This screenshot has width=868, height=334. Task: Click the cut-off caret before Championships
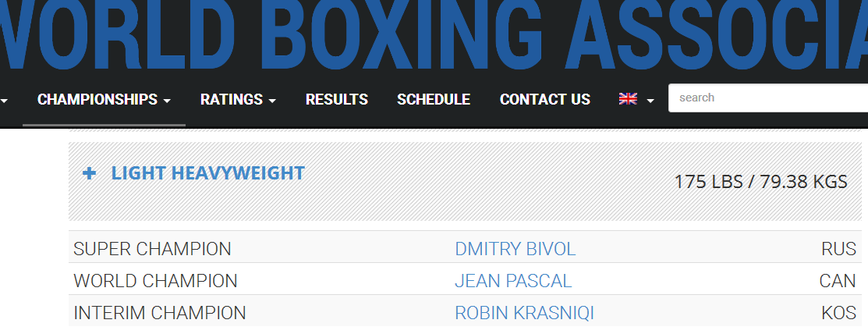[x=4, y=101]
